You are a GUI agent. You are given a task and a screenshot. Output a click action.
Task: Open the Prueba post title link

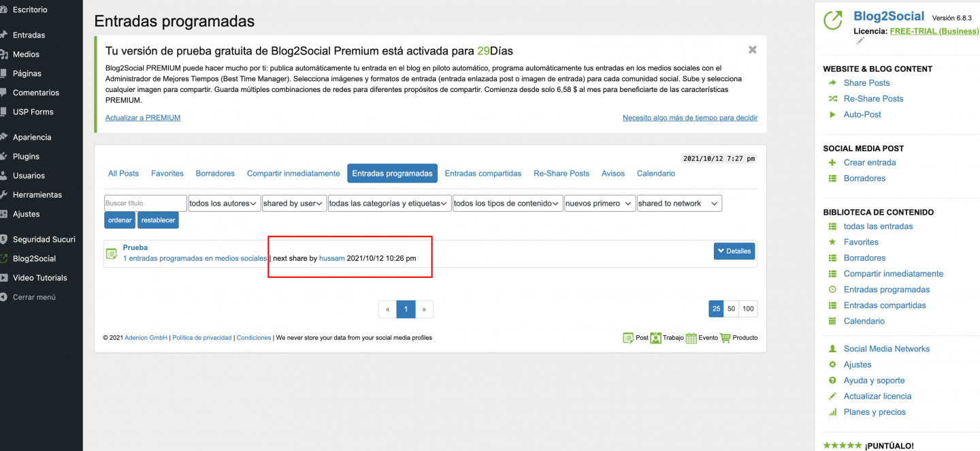[135, 247]
